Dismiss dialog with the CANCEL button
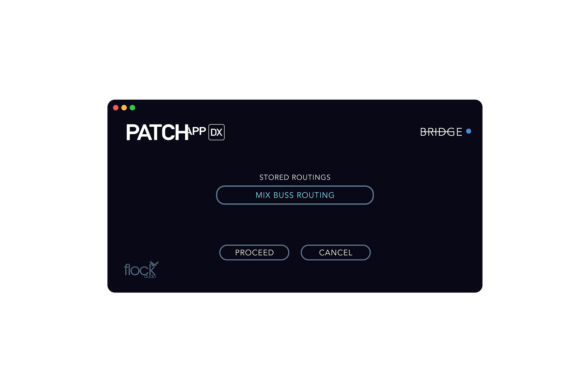The width and height of the screenshot is (572, 392). click(x=336, y=252)
